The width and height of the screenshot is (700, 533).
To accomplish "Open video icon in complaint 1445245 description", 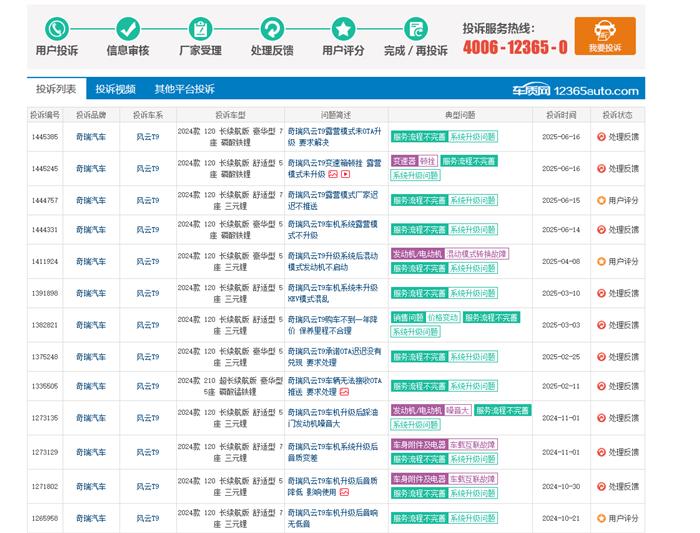I will (x=345, y=174).
